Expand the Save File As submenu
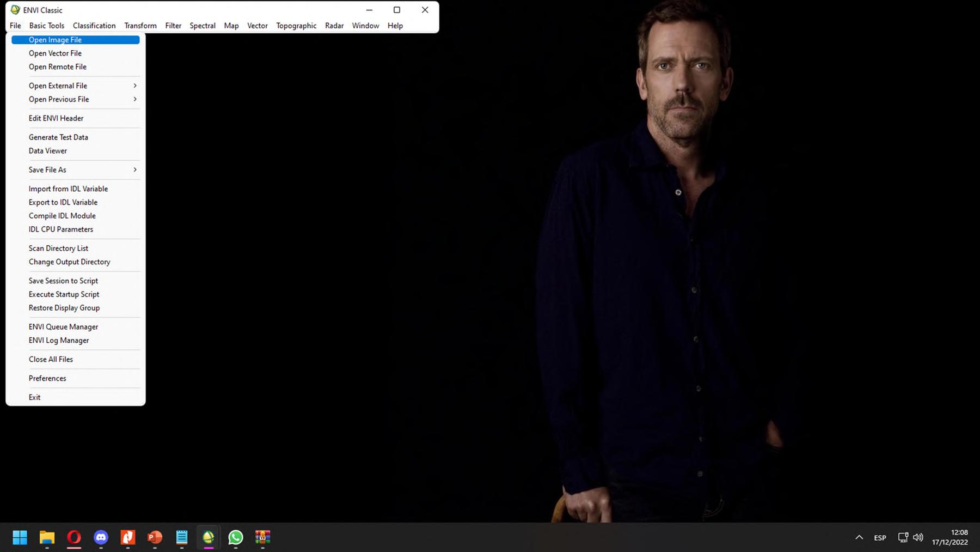This screenshot has height=552, width=980. pyautogui.click(x=76, y=170)
